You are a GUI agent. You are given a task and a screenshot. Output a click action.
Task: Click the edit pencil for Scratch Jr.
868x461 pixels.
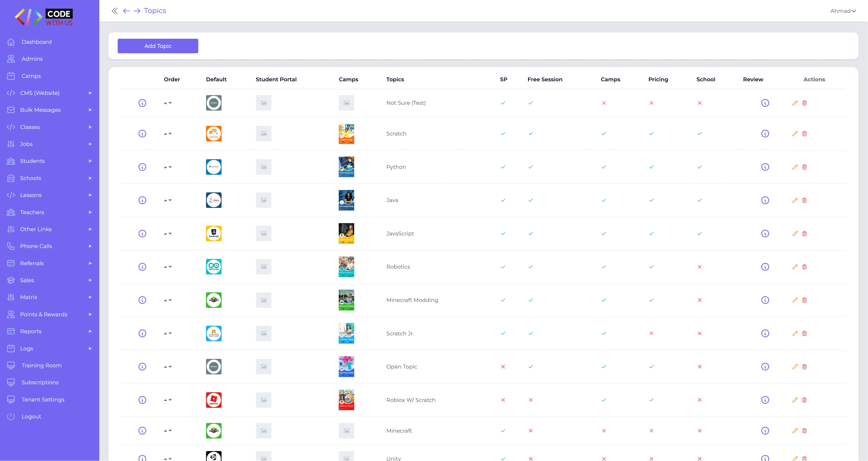(795, 333)
